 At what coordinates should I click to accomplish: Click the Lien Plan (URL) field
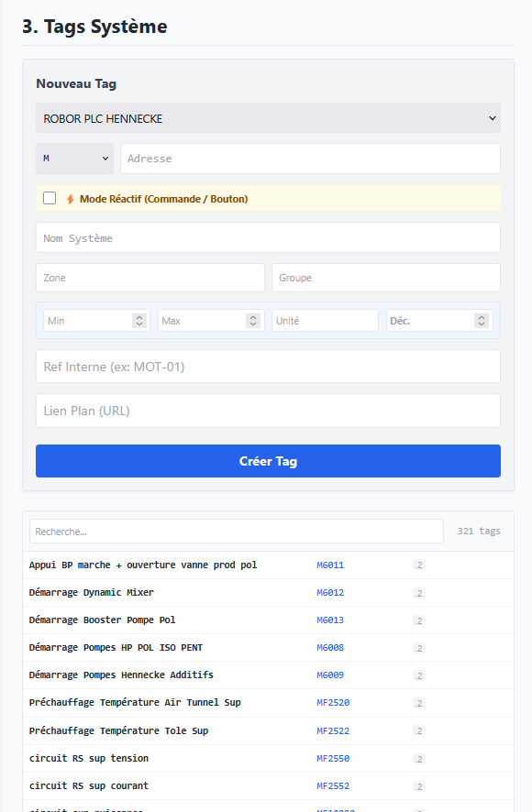pos(268,411)
